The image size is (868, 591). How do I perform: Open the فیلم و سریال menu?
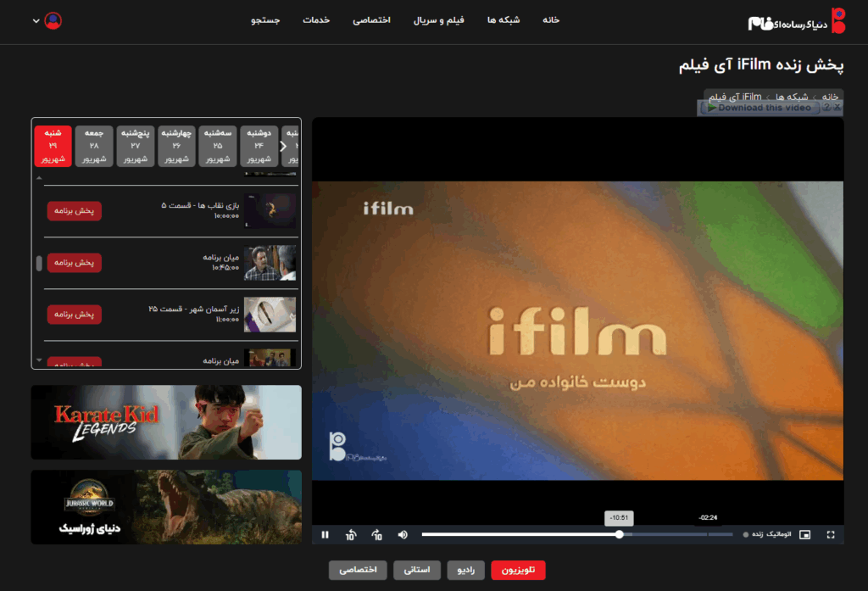438,20
